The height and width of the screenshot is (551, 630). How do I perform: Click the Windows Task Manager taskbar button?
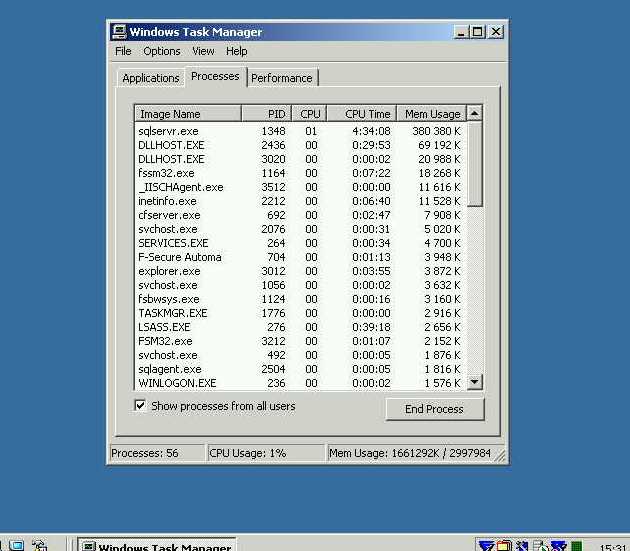point(157,546)
